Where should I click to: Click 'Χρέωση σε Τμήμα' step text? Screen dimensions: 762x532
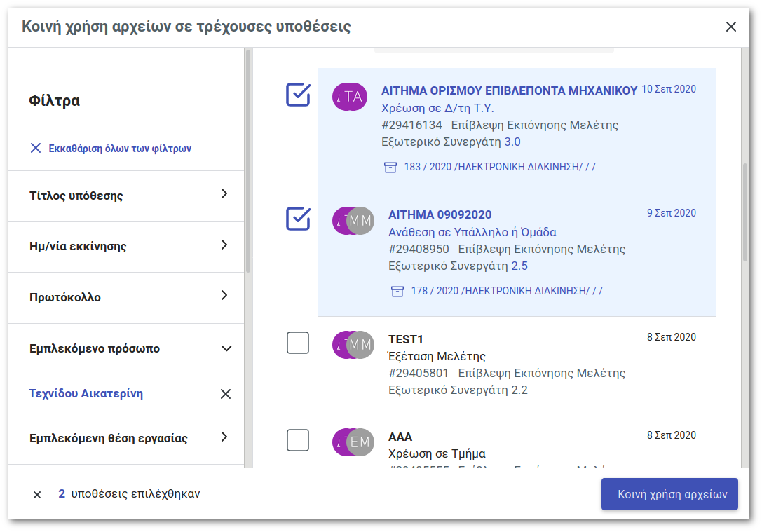pyautogui.click(x=437, y=453)
